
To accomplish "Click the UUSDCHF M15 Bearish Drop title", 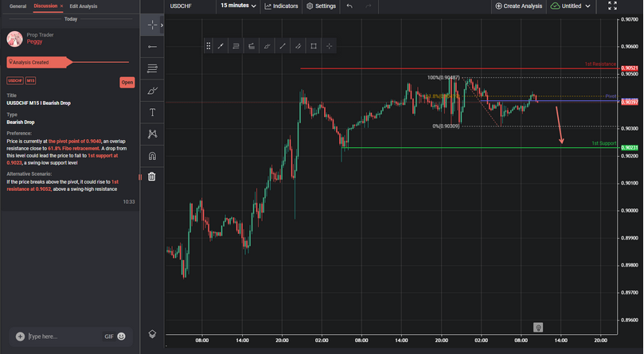I will (38, 103).
